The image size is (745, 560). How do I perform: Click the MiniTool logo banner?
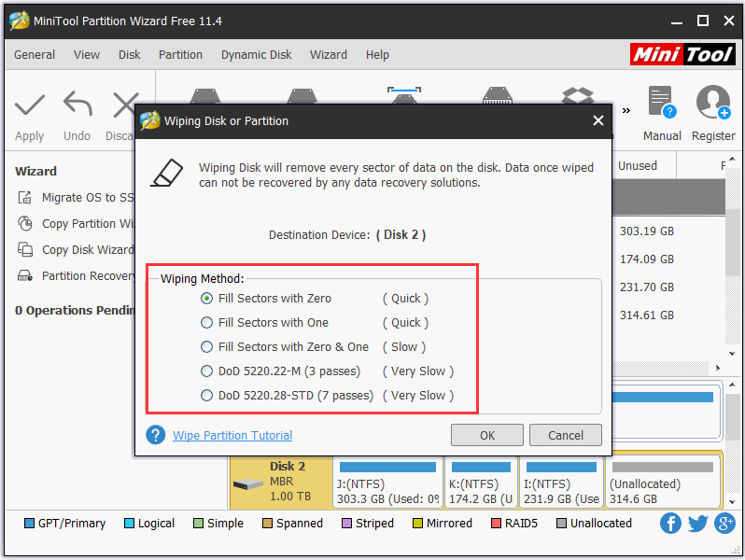682,54
